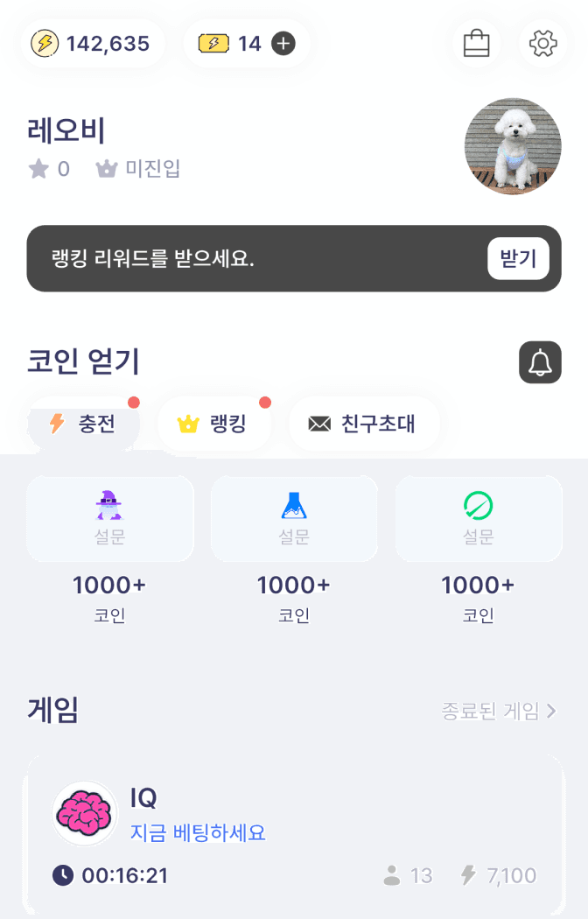This screenshot has width=588, height=919.
Task: Tap the lightning coin balance icon
Action: pos(45,44)
